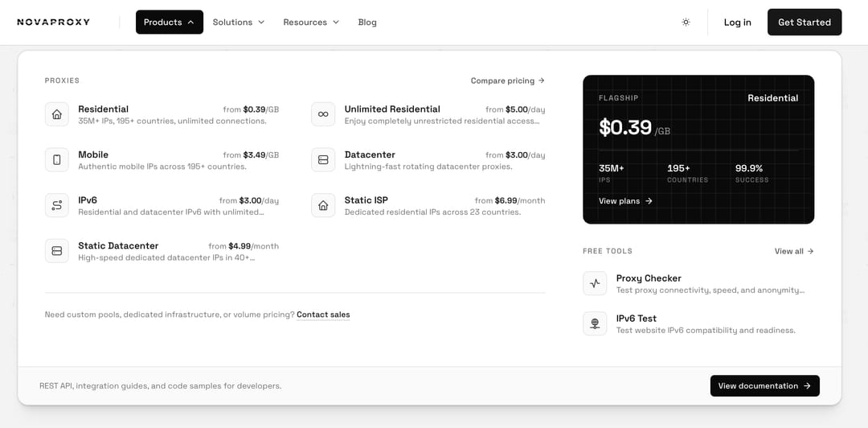Screen dimensions: 868x428
Task: Open the Proxy Checker tool
Action: point(698,283)
